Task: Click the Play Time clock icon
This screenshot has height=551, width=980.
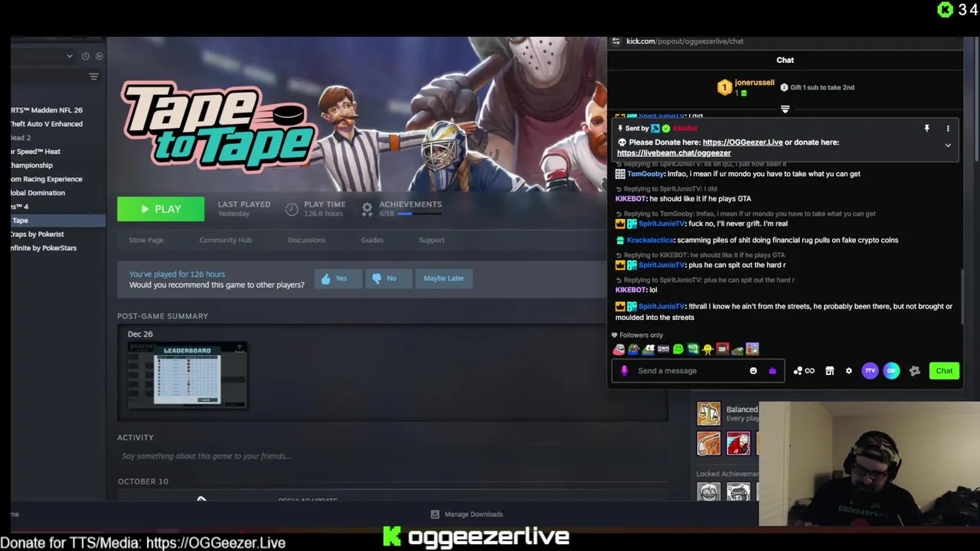Action: pyautogui.click(x=292, y=209)
